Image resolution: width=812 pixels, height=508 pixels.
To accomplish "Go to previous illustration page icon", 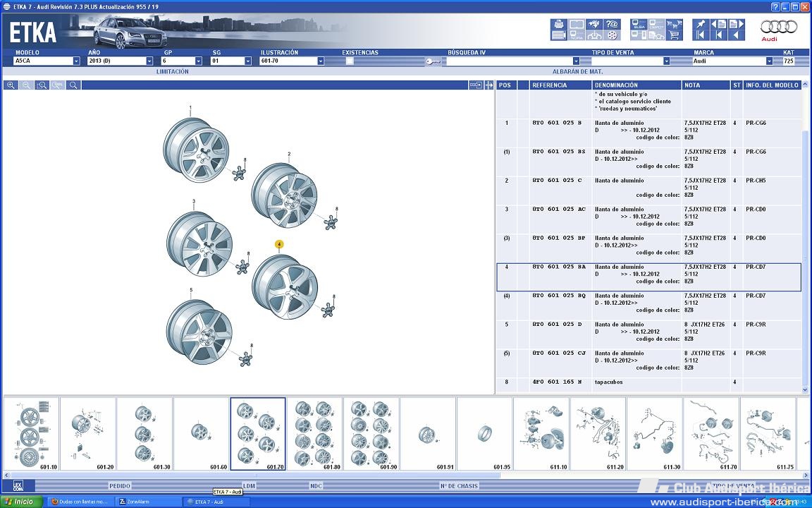I will [x=718, y=25].
